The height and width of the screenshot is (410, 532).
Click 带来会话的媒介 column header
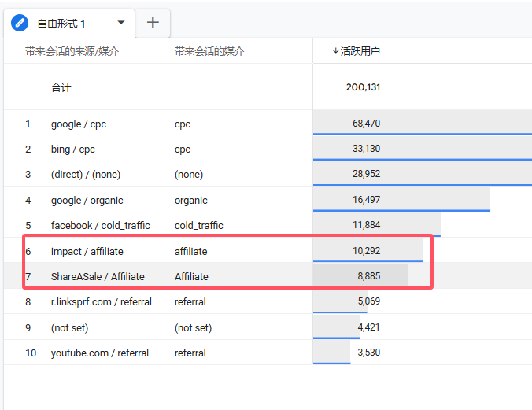point(209,51)
